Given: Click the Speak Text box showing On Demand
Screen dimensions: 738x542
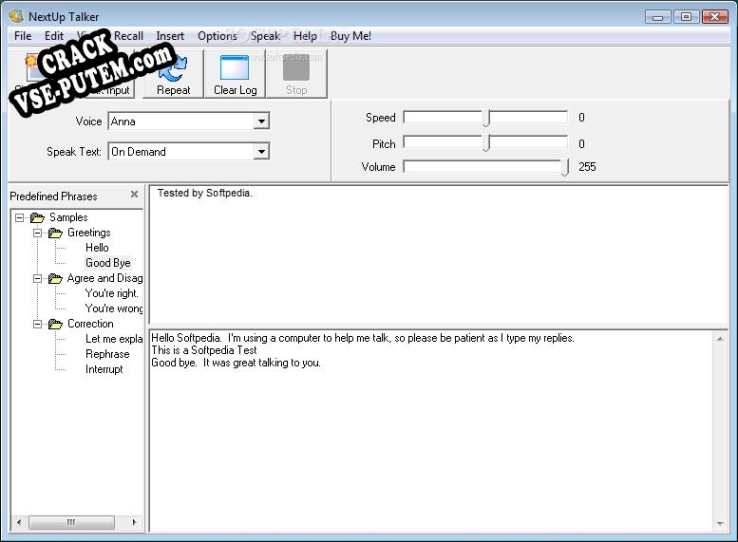Looking at the screenshot, I should 189,151.
